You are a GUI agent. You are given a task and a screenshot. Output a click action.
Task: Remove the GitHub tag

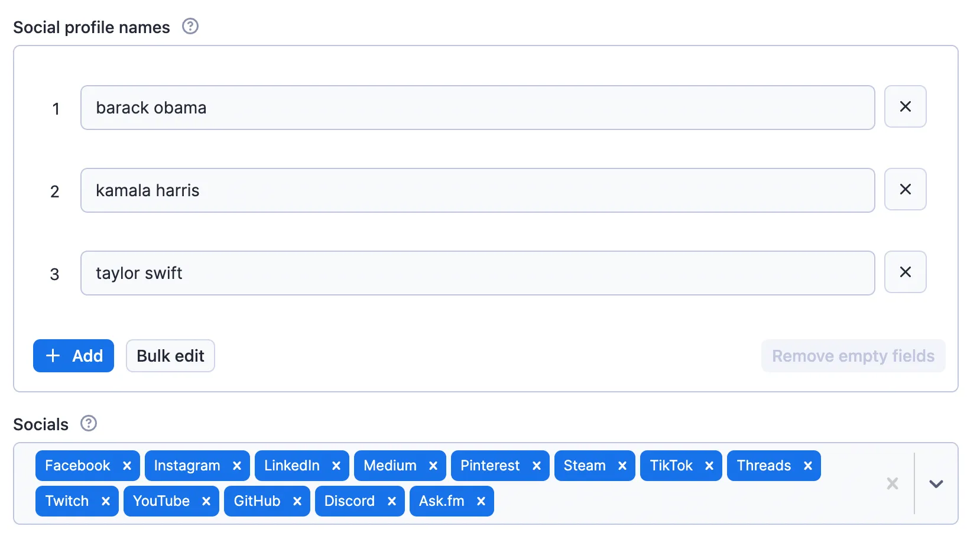click(x=297, y=501)
